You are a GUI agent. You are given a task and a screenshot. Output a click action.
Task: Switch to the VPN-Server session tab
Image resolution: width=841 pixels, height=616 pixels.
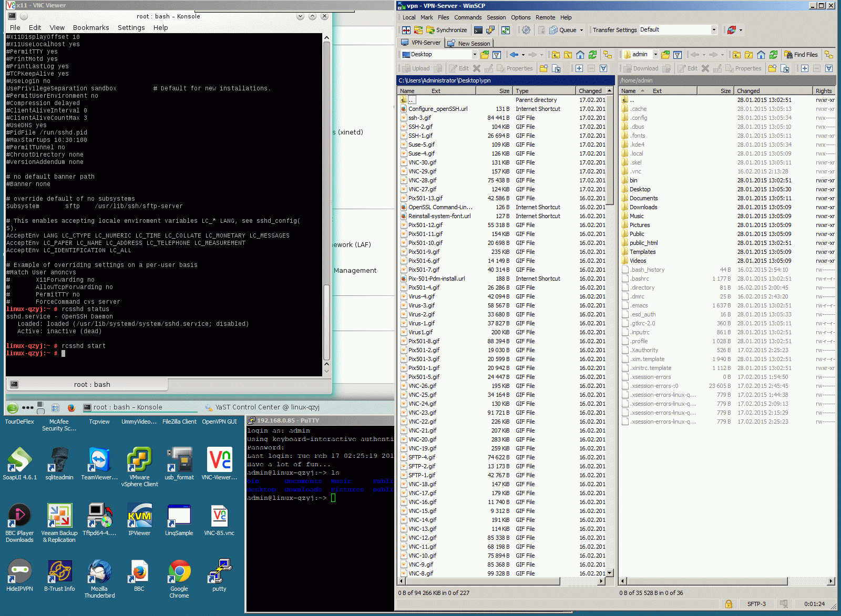pos(421,43)
